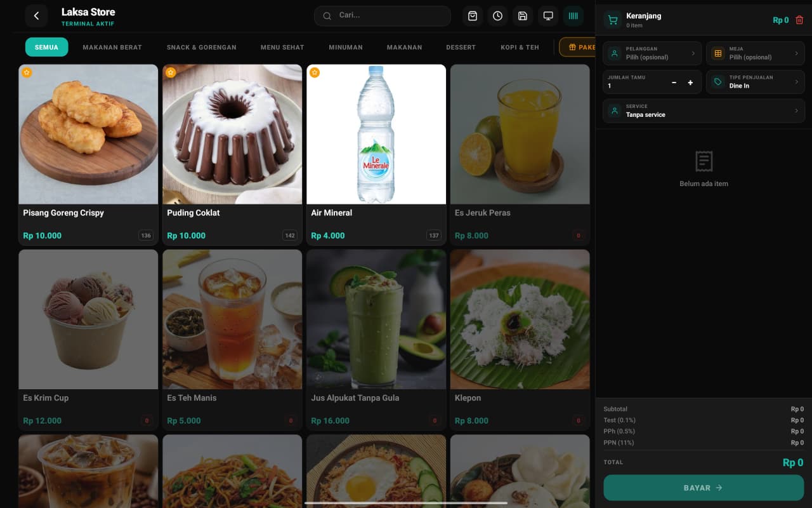Open the Meja selector
The height and width of the screenshot is (508, 812).
pos(756,53)
